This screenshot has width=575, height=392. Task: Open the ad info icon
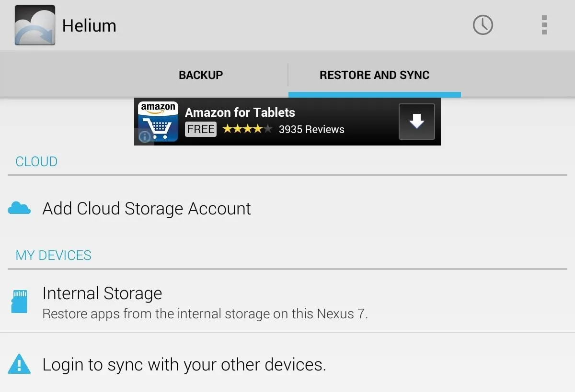coord(145,137)
